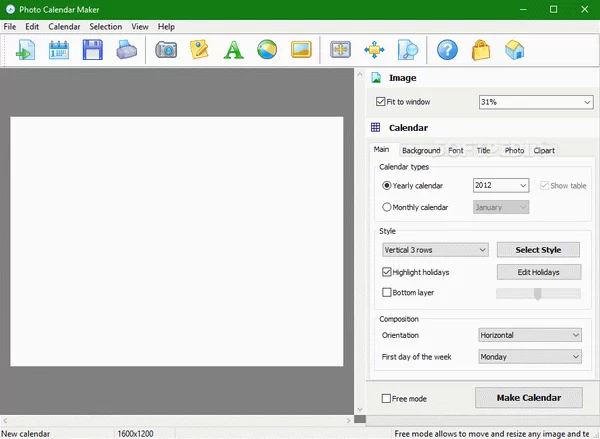Click the Select Style button
The height and width of the screenshot is (439, 600).
click(538, 250)
